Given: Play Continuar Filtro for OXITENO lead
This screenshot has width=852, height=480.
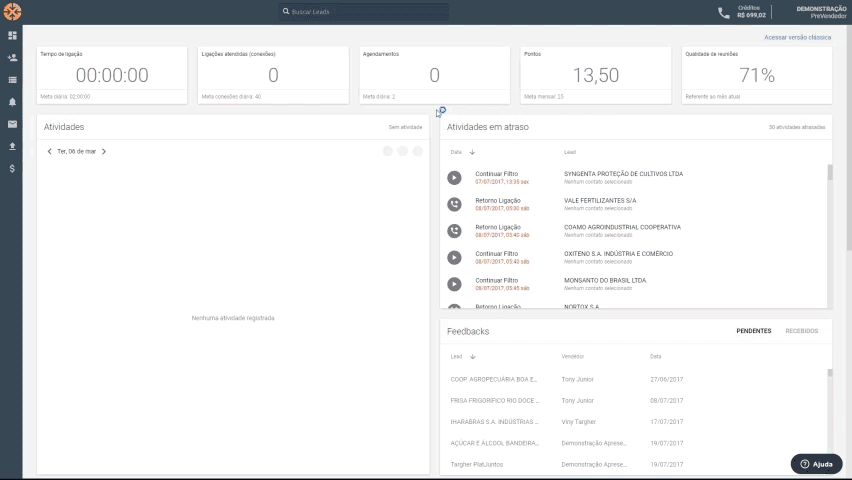Looking at the screenshot, I should (x=454, y=258).
